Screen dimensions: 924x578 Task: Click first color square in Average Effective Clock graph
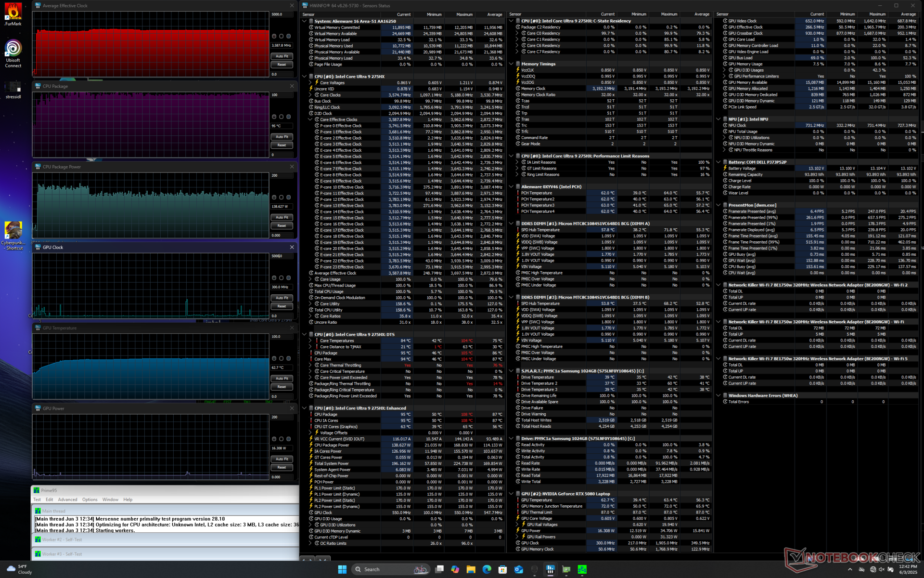pos(274,36)
